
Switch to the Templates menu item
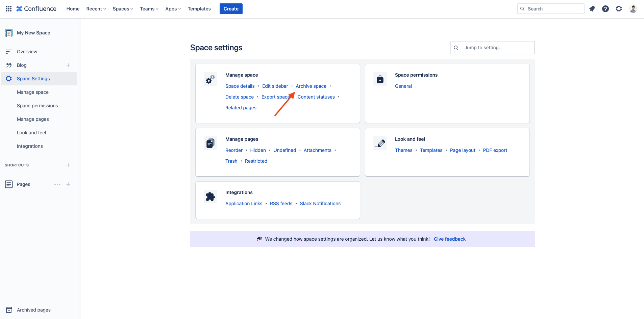(x=199, y=8)
